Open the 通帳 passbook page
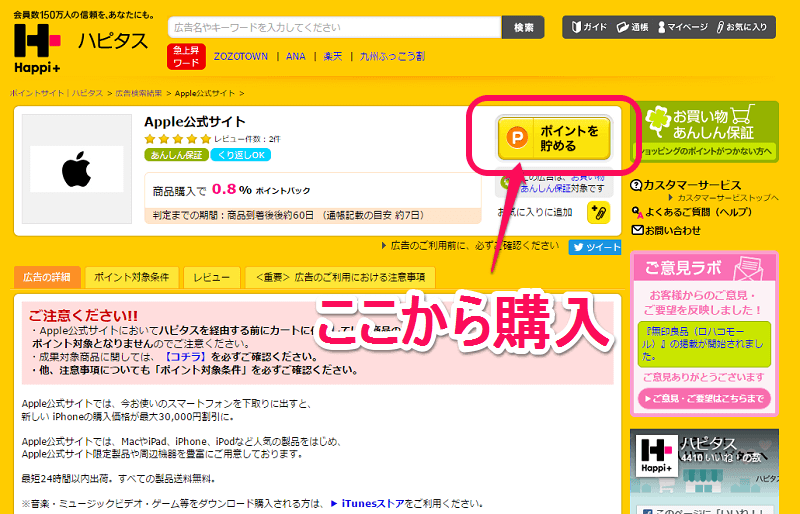Image resolution: width=800 pixels, height=514 pixels. (x=633, y=27)
